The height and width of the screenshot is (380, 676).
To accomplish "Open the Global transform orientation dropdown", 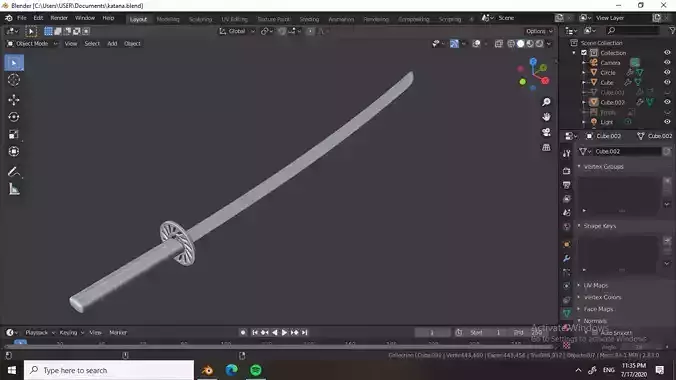I will pyautogui.click(x=237, y=31).
